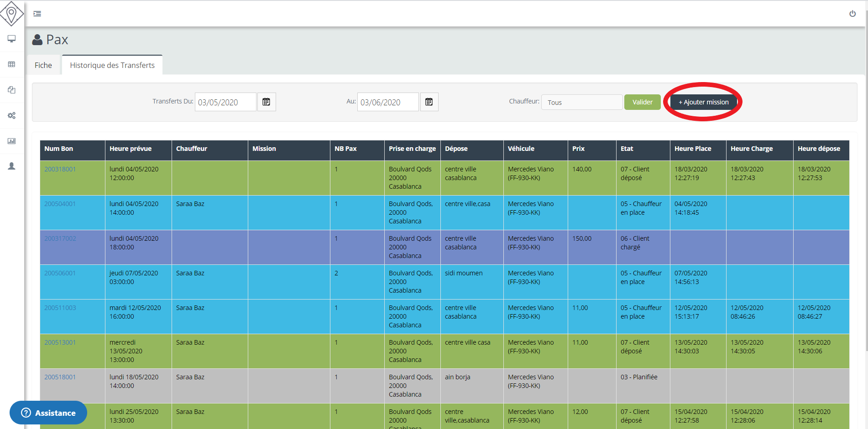Screen dimensions: 868x429
Task: Click the user profile sidebar icon
Action: 12,166
